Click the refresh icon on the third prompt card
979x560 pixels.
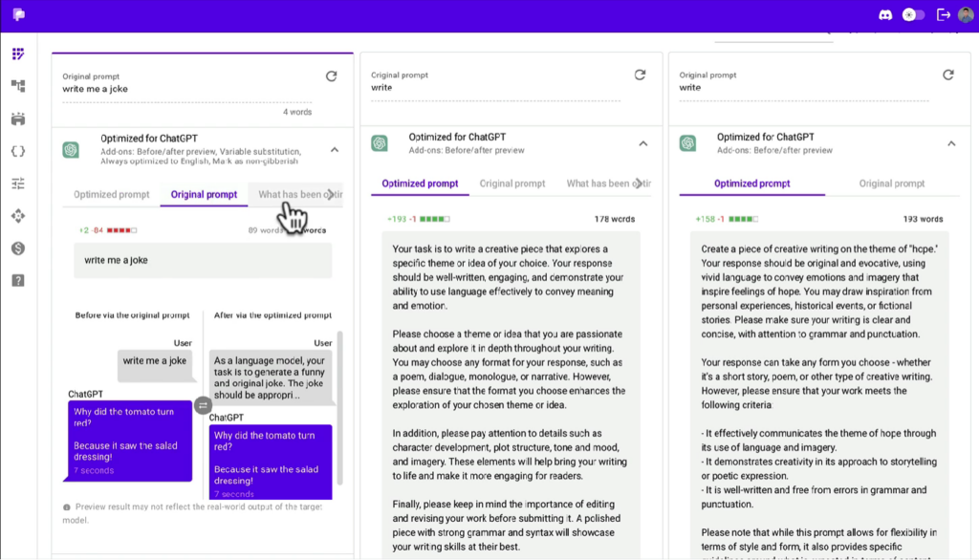coord(947,75)
